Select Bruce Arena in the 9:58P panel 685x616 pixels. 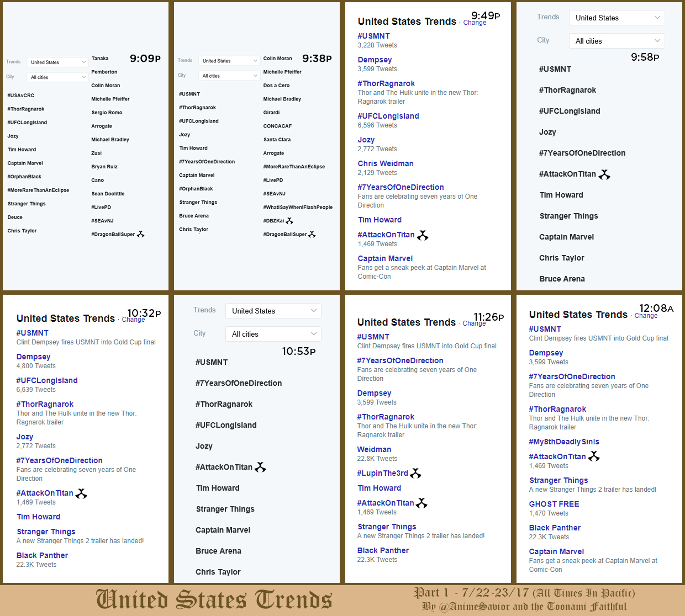pyautogui.click(x=562, y=279)
